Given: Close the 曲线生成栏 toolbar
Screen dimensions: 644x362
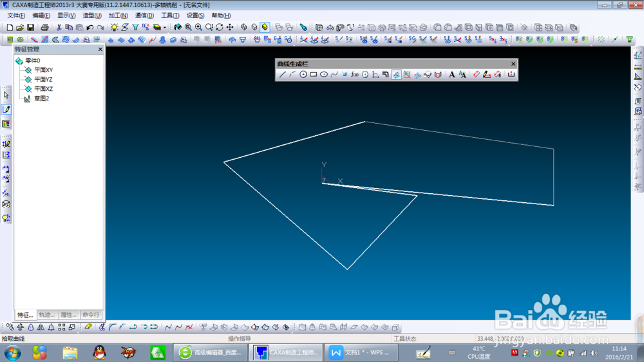Looking at the screenshot, I should 513,64.
